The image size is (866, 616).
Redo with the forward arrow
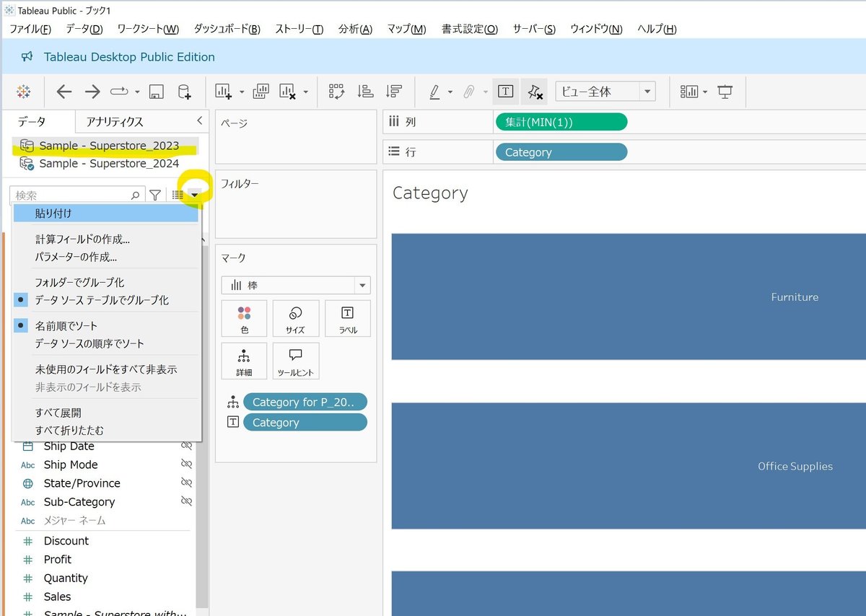coord(92,92)
